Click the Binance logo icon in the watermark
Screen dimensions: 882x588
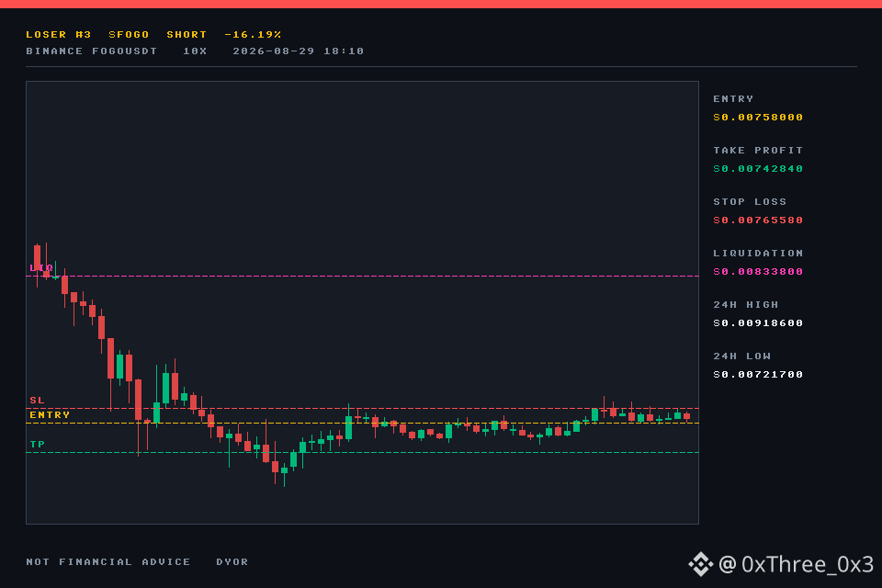point(700,564)
